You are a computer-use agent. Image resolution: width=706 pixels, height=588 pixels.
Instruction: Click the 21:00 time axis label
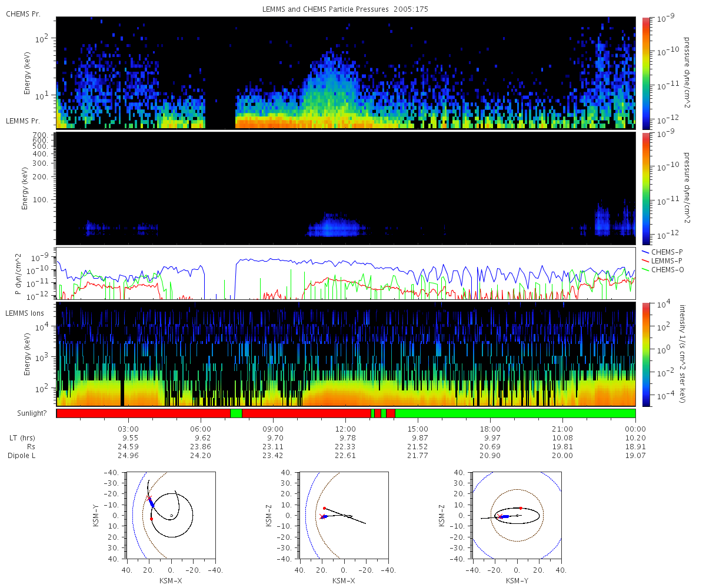tap(562, 429)
